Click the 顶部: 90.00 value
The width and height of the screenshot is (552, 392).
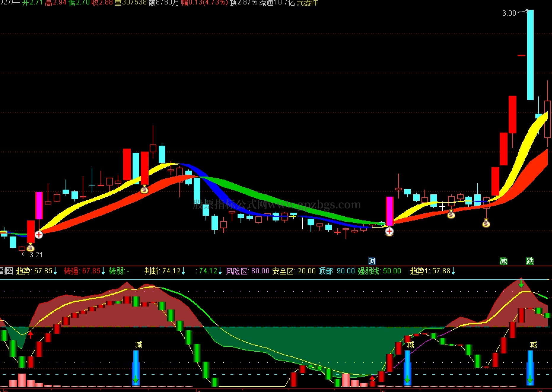[337, 271]
